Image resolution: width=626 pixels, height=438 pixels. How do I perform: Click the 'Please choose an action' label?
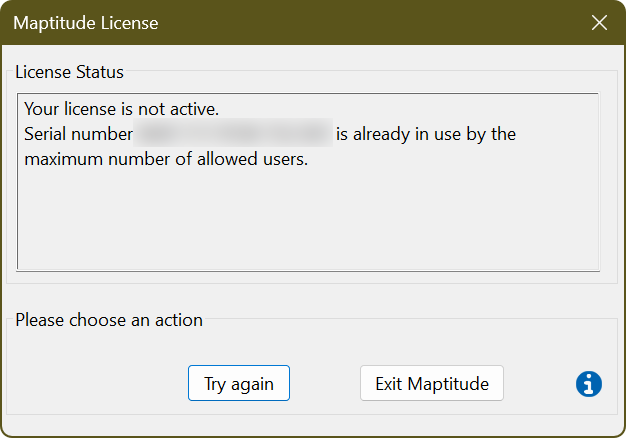[109, 320]
